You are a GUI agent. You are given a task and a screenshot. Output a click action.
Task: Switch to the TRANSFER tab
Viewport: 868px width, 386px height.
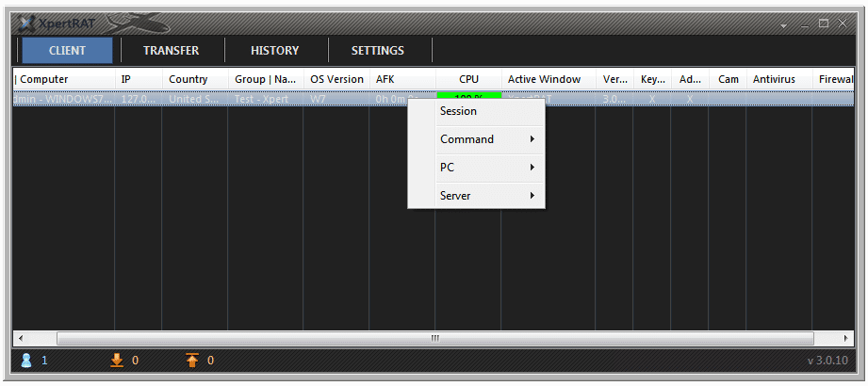(171, 50)
